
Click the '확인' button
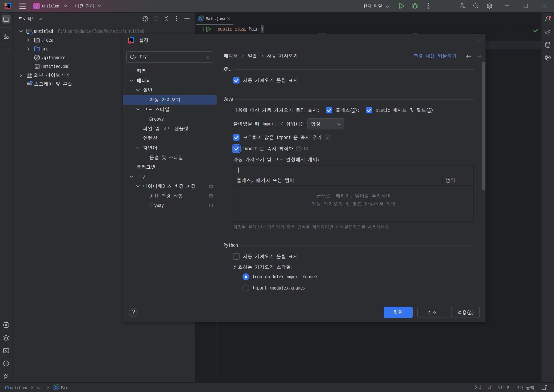click(x=398, y=312)
